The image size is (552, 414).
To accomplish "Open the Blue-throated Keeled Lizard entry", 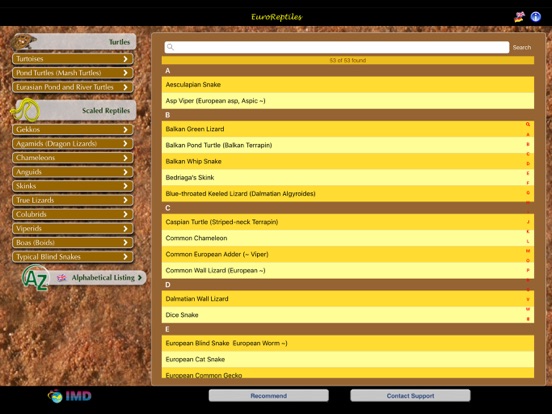I will 348,194.
